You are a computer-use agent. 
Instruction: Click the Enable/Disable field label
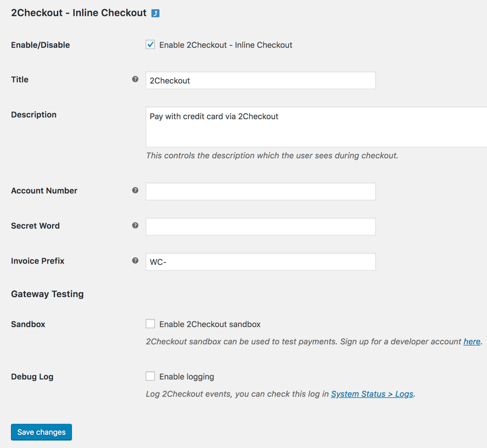(x=40, y=44)
